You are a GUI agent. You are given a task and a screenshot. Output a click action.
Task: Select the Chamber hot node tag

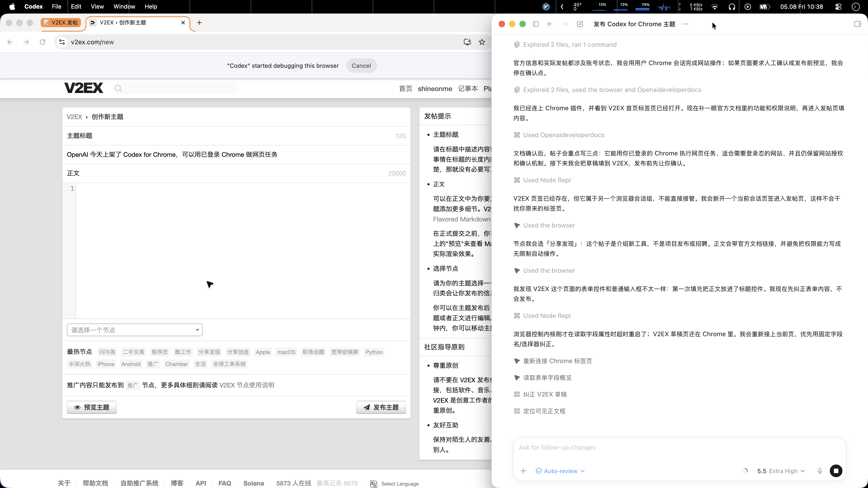(x=177, y=364)
